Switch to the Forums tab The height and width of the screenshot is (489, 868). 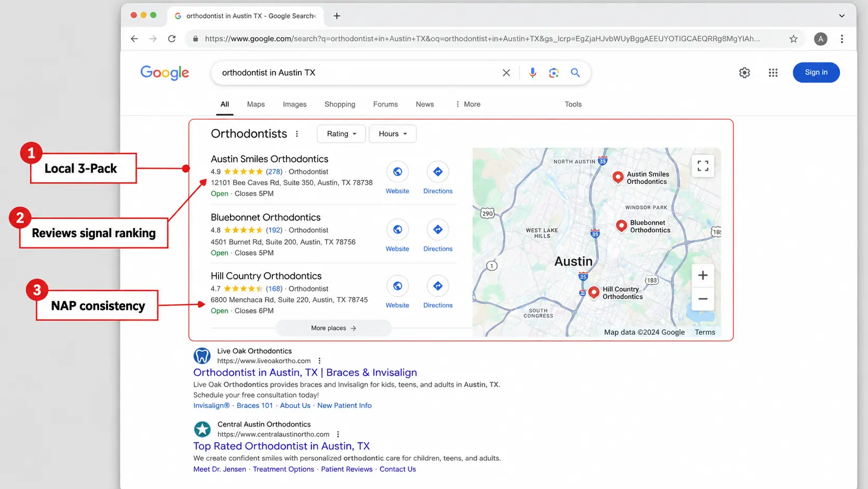pos(385,104)
